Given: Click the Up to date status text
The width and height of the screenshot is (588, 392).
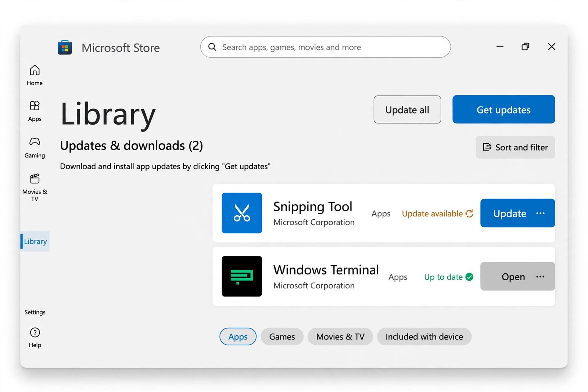Looking at the screenshot, I should tap(443, 277).
